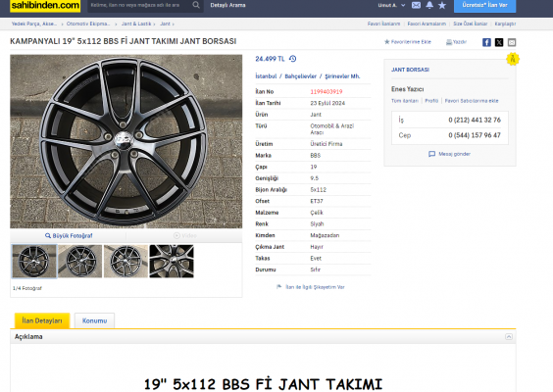Click the Ofset value ET37
Image resolution: width=553 pixels, height=392 pixels.
click(x=317, y=201)
